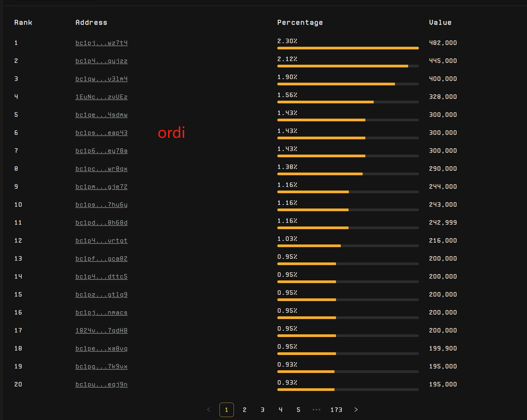
Task: Click rank number 12
Action: click(x=18, y=241)
